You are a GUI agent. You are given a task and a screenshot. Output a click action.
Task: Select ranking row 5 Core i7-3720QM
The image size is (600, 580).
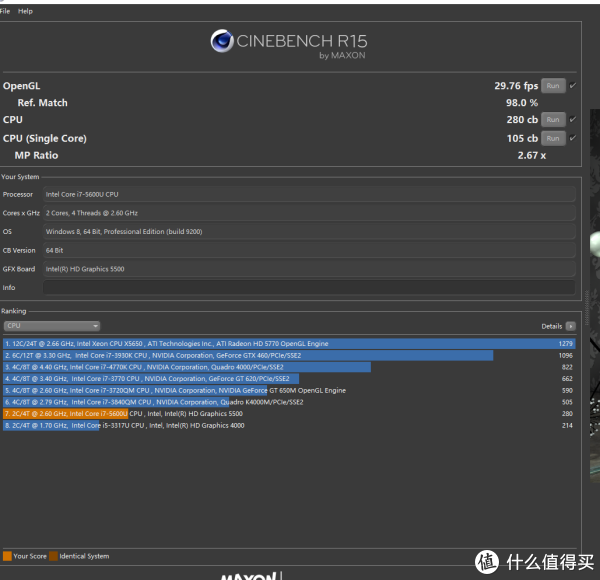coord(289,390)
